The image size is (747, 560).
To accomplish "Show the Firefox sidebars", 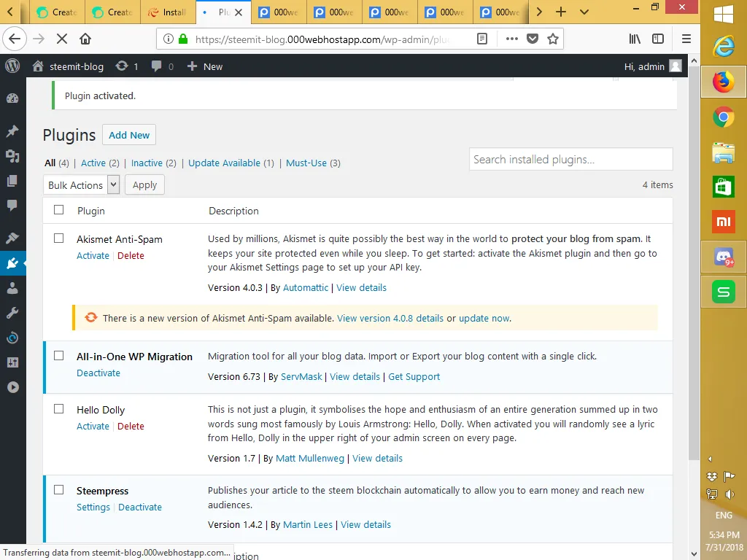I will [x=658, y=39].
